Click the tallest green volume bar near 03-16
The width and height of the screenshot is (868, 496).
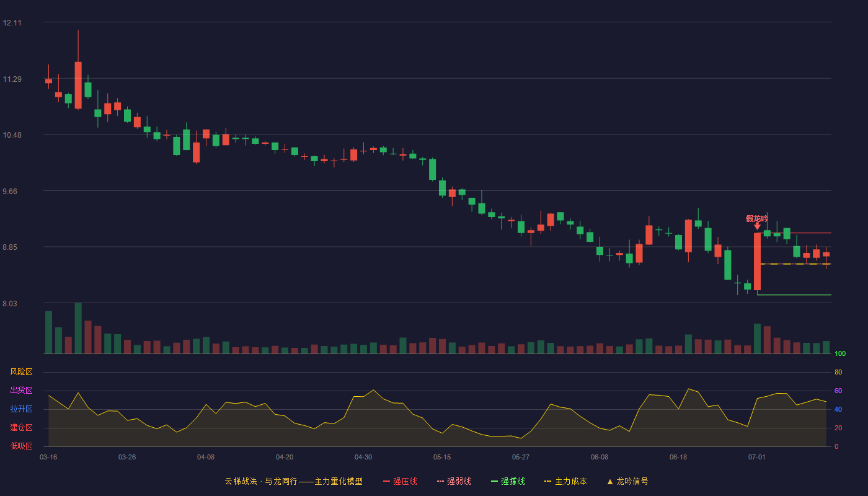78,328
